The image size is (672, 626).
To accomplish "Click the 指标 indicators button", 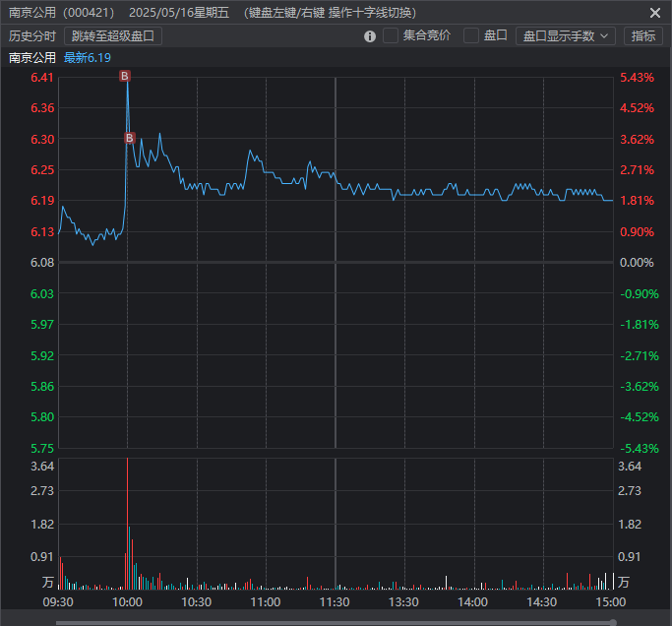I will 643,35.
